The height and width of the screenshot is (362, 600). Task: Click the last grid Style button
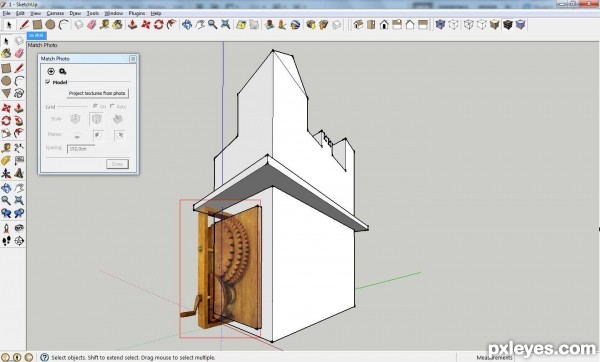pos(118,119)
